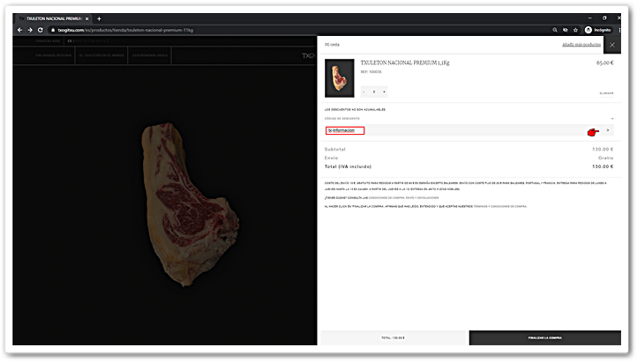Increase product quantity with plus button
This screenshot has width=640, height=364.
tap(384, 92)
